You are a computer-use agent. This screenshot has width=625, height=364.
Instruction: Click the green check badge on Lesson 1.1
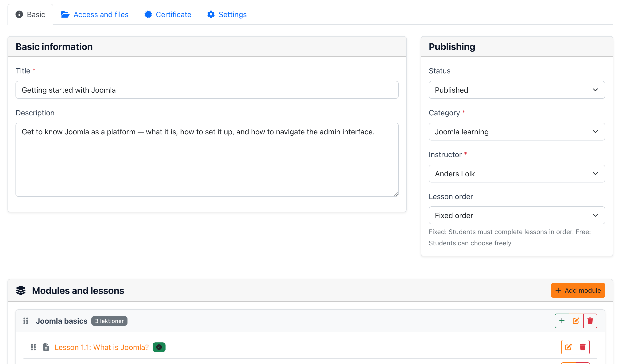pyautogui.click(x=159, y=347)
